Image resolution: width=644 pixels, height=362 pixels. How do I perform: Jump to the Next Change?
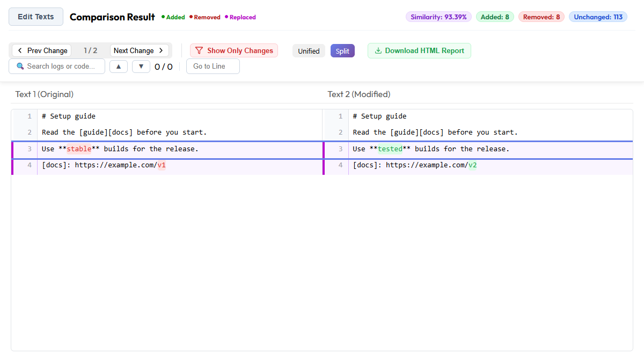pyautogui.click(x=139, y=50)
